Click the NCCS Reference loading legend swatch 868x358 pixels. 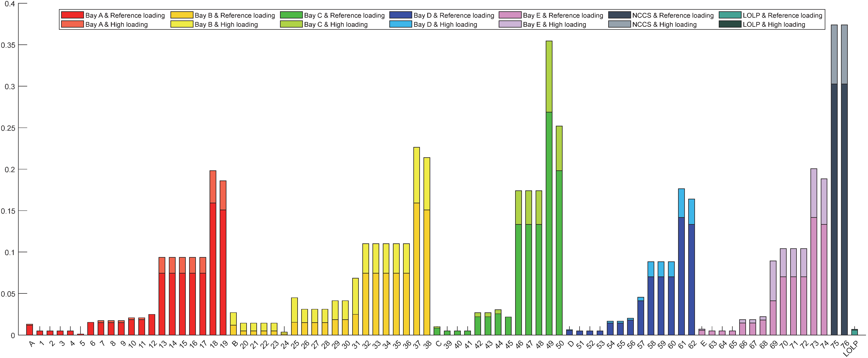pyautogui.click(x=619, y=15)
